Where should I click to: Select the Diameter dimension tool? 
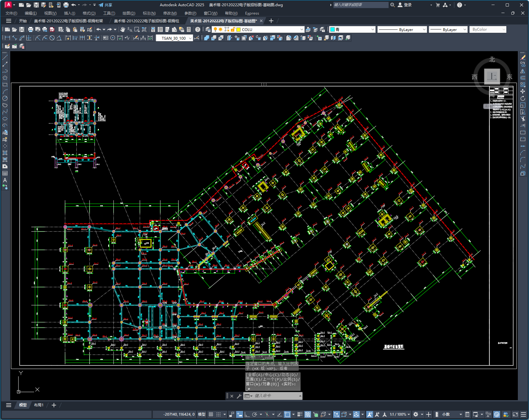tap(52, 38)
